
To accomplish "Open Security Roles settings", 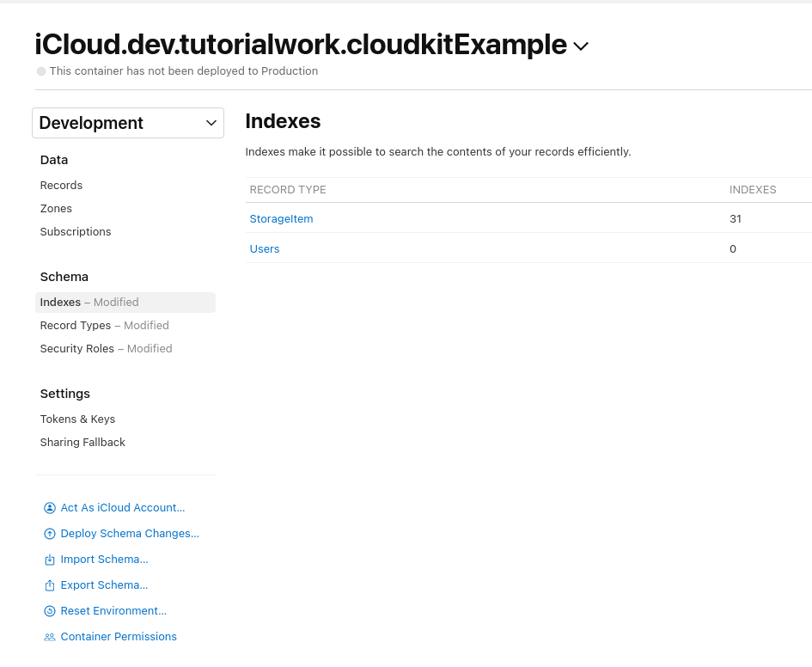I will [x=77, y=348].
